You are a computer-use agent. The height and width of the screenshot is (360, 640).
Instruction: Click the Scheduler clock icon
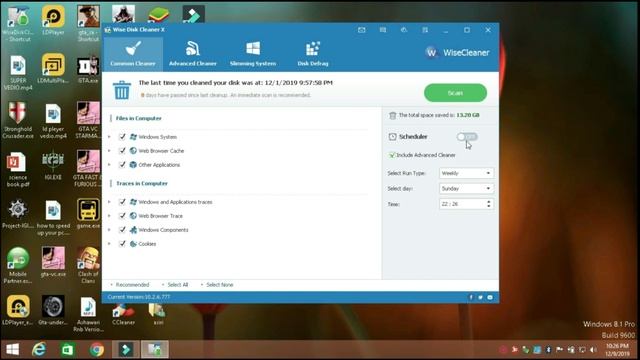(x=392, y=137)
